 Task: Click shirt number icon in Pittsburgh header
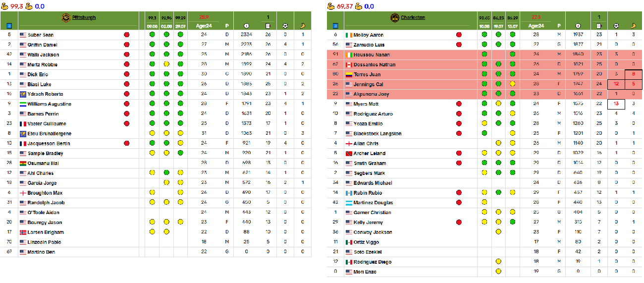9,26
